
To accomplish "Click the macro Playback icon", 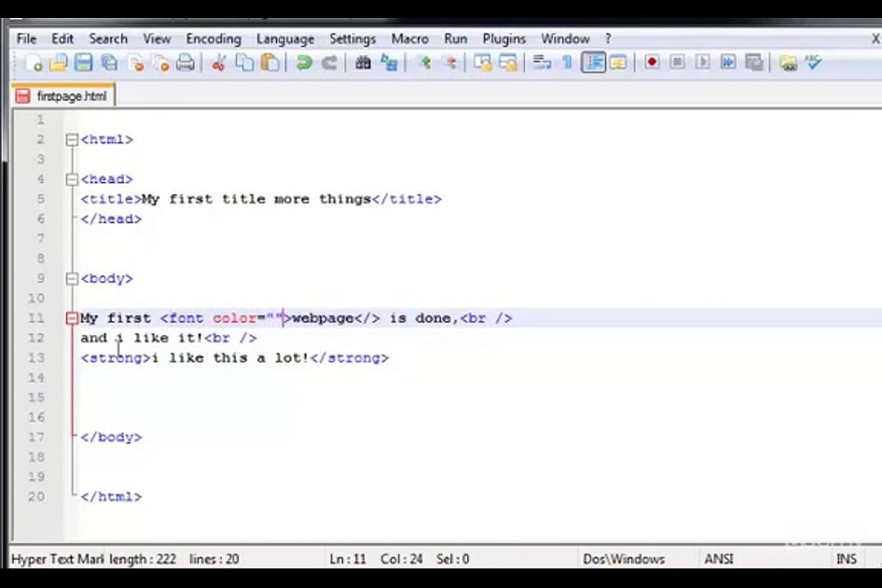I will [702, 62].
